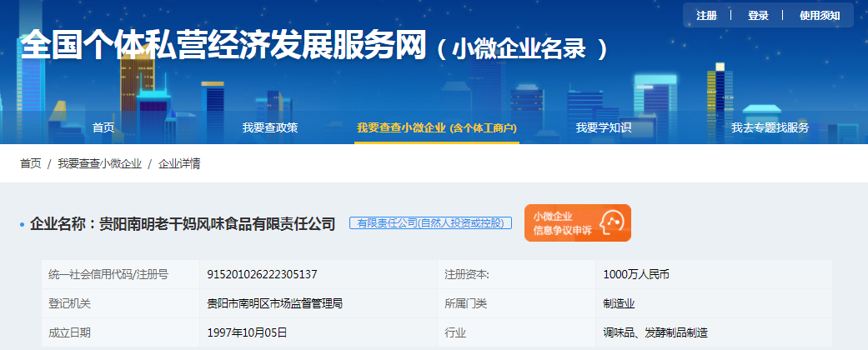This screenshot has width=868, height=350.
Task: Click 首页 in breadcrumb trail
Action: (31, 163)
